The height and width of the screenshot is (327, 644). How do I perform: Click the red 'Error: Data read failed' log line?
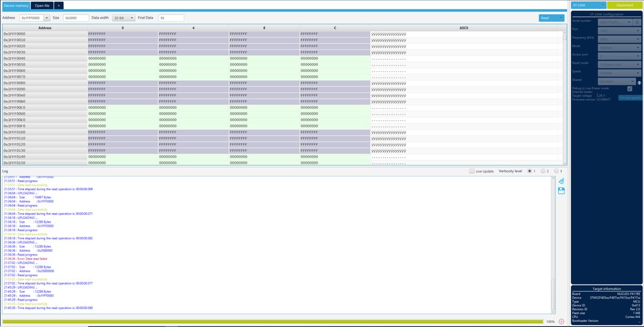pos(26,259)
